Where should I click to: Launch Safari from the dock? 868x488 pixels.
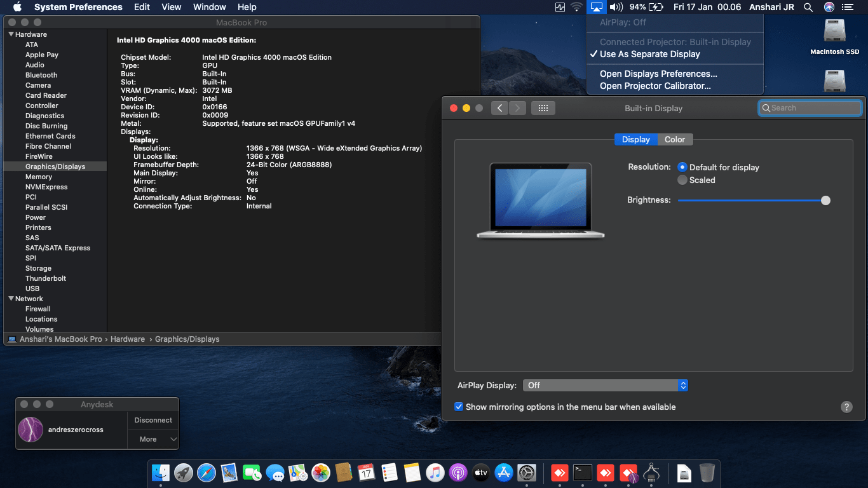coord(207,473)
